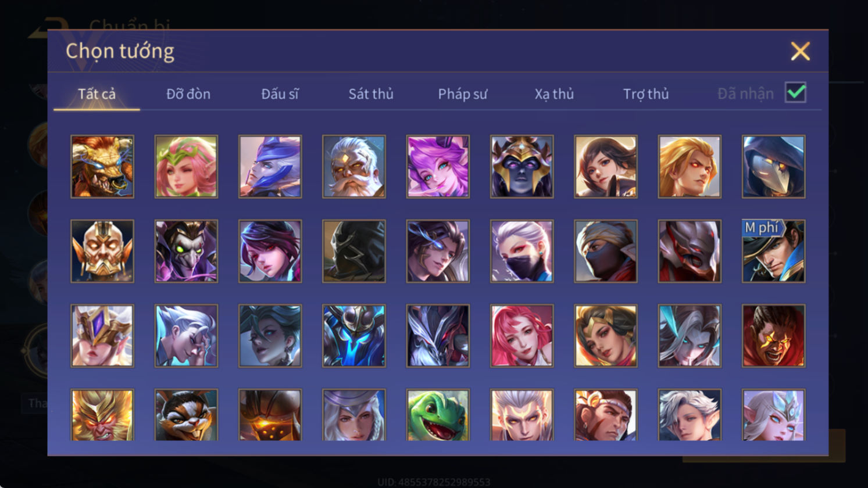Open the "Đấu sĩ" tab
This screenshot has width=868, height=488.
coord(280,94)
